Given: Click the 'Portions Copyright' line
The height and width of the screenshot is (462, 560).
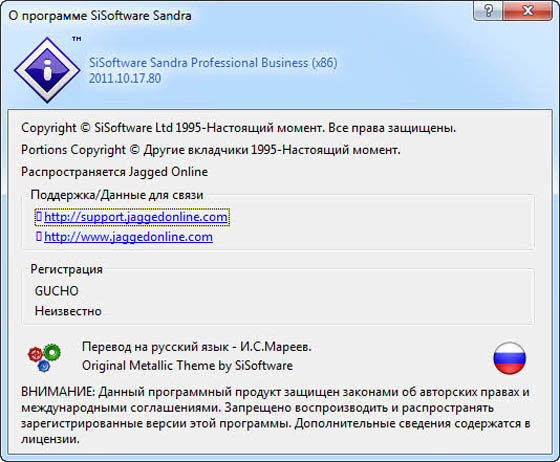Looking at the screenshot, I should (211, 150).
